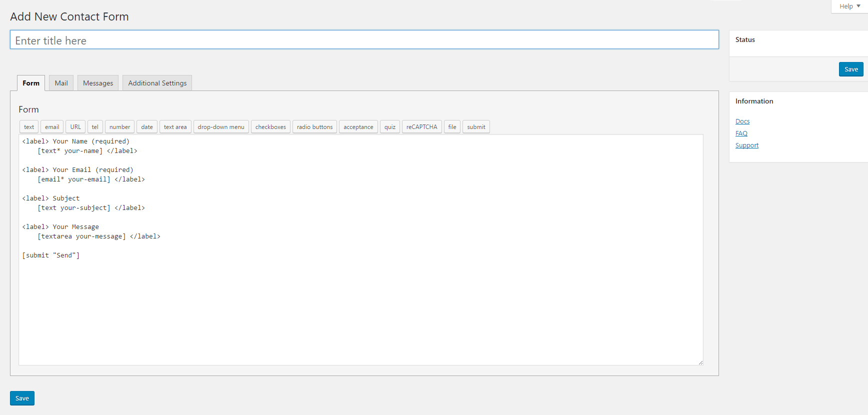Insert radio buttons tag
The width and height of the screenshot is (868, 415).
click(x=314, y=127)
